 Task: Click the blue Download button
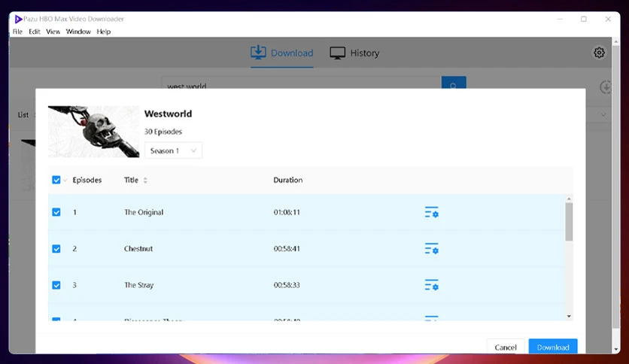pos(553,347)
